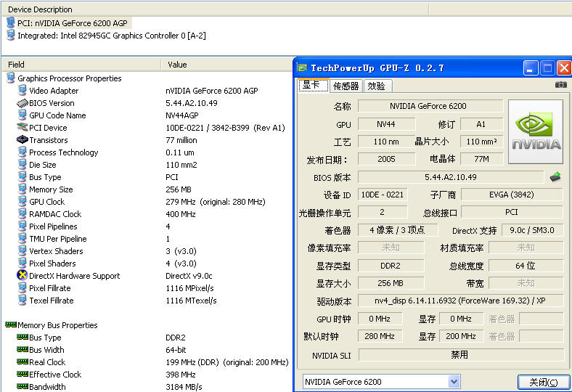Click the 着色器 field 4 像素 / 3 顶点
Viewport: 572px width, 392px height.
(x=397, y=230)
